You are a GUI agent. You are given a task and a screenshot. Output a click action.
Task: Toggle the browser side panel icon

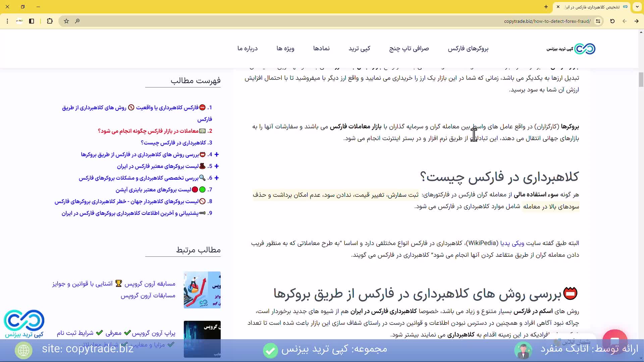tap(32, 21)
